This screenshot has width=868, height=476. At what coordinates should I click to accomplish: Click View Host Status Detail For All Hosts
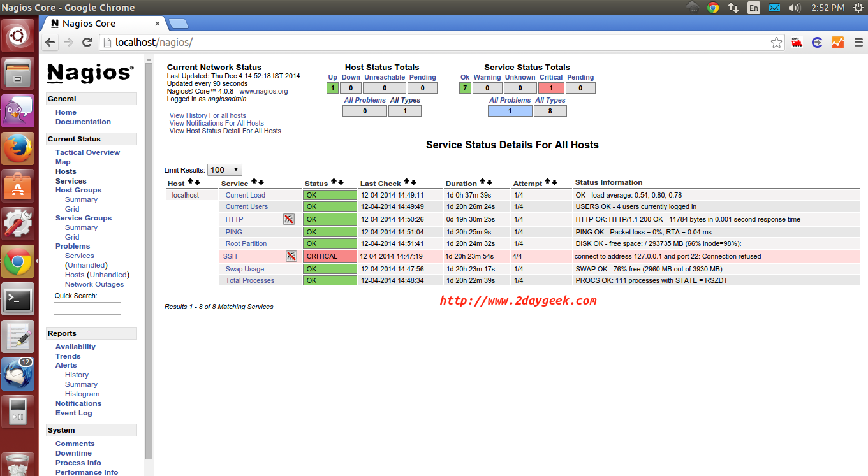tap(225, 131)
